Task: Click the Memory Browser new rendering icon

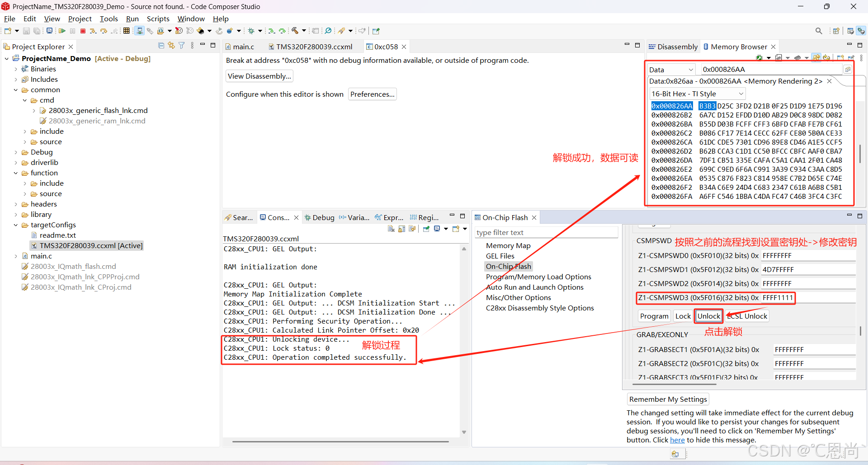Action: (x=840, y=57)
